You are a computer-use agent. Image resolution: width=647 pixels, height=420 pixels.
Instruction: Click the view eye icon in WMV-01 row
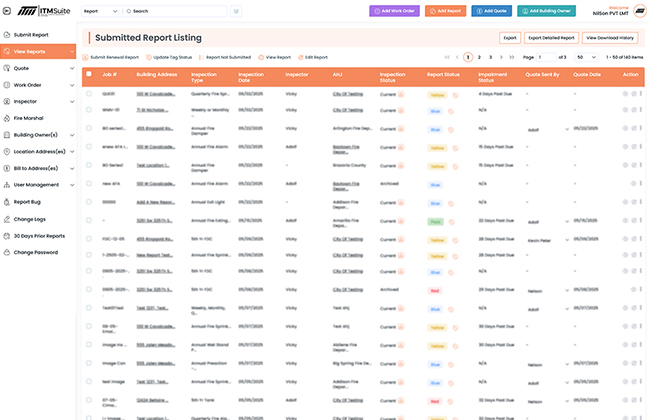[x=625, y=110]
